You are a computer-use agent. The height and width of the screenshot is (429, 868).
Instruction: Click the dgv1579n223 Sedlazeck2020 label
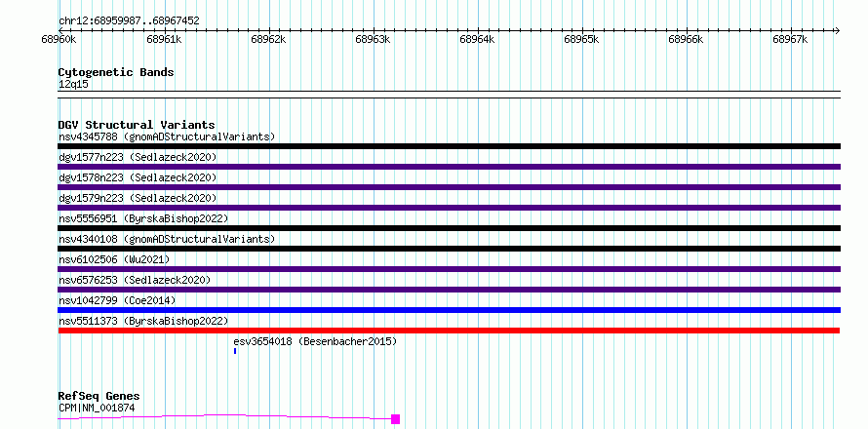tap(138, 198)
